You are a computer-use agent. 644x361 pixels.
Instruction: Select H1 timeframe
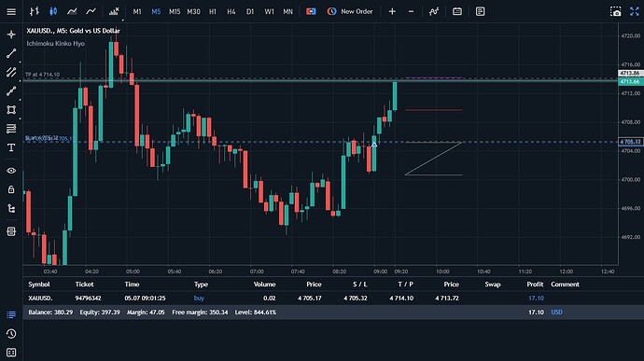coord(213,12)
